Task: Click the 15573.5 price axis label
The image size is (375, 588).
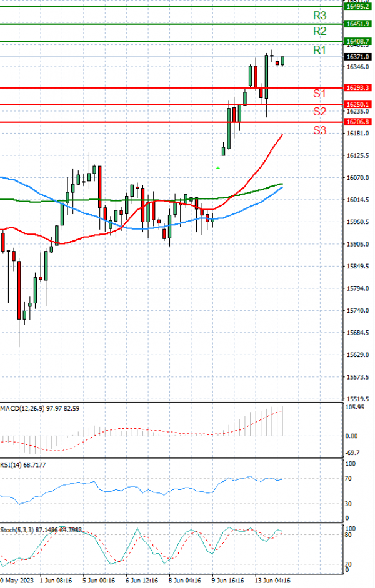Action: click(x=357, y=377)
